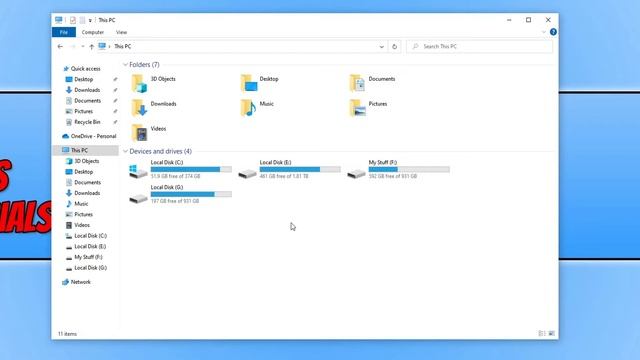
Task: Open the File menu tab
Action: click(x=64, y=32)
